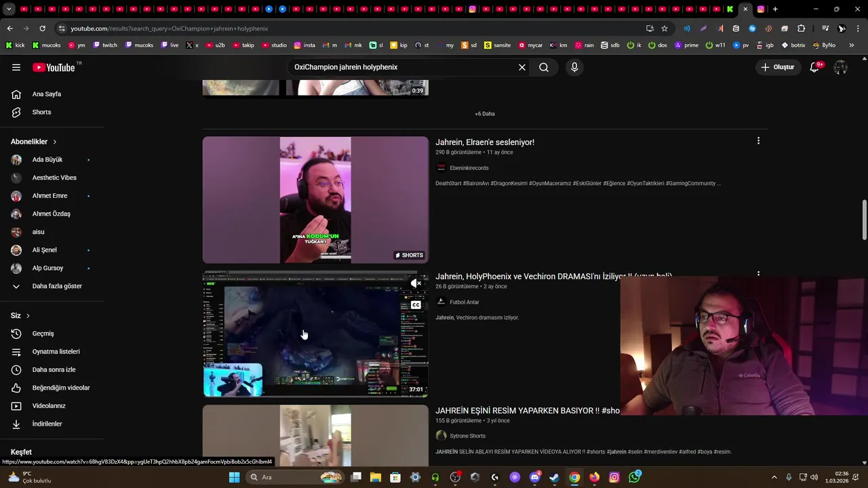The width and height of the screenshot is (868, 488).
Task: Open the new tab plus button
Action: point(775,9)
